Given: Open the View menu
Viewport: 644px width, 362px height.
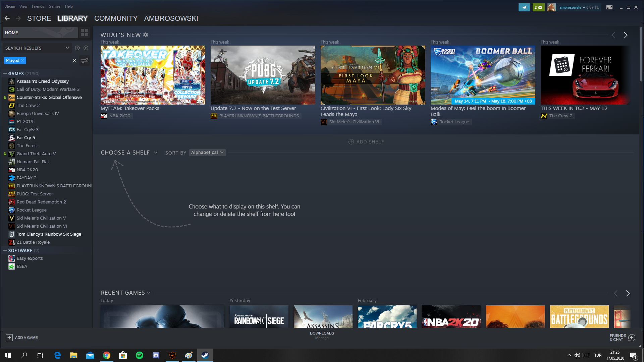Looking at the screenshot, I should [x=23, y=6].
